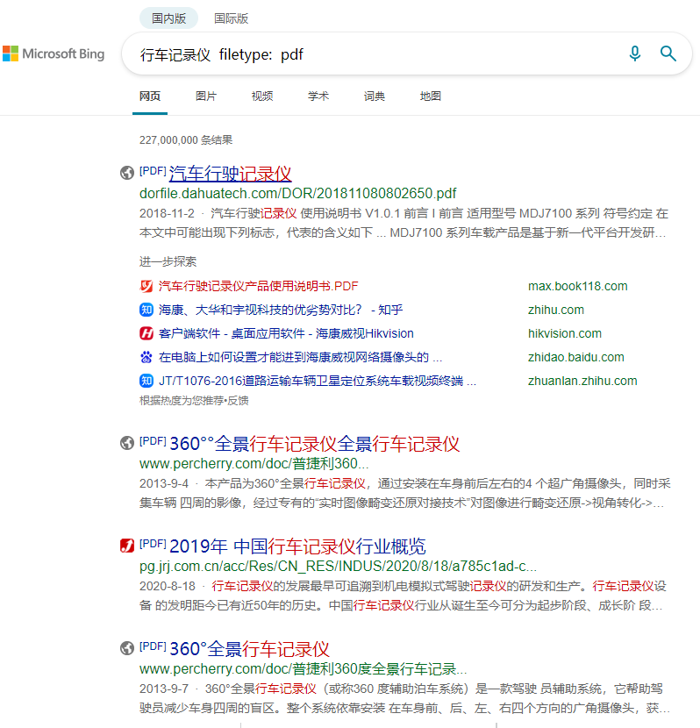Open the 词典 tab
The width and height of the screenshot is (700, 728).
tap(375, 96)
